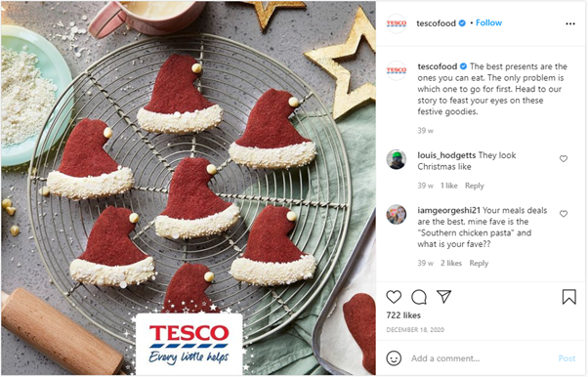
Task: Click tescofood username in post header
Action: pyautogui.click(x=436, y=23)
